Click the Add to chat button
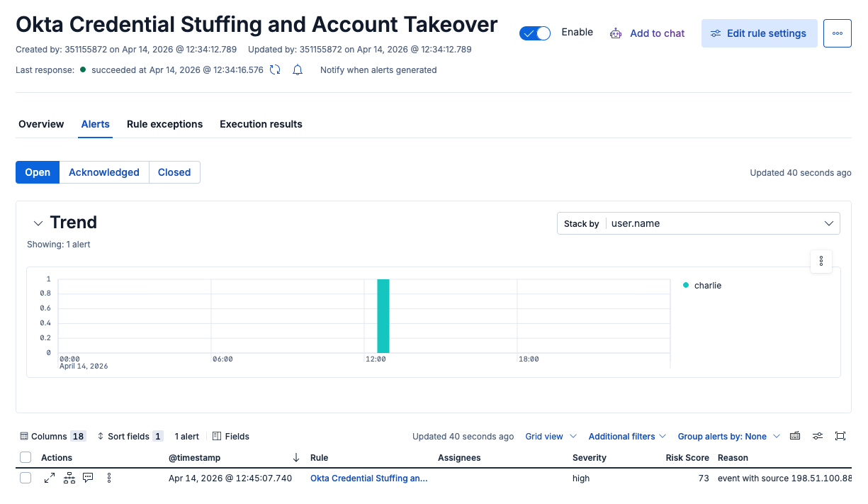Viewport: 868px width, 504px height. point(648,33)
